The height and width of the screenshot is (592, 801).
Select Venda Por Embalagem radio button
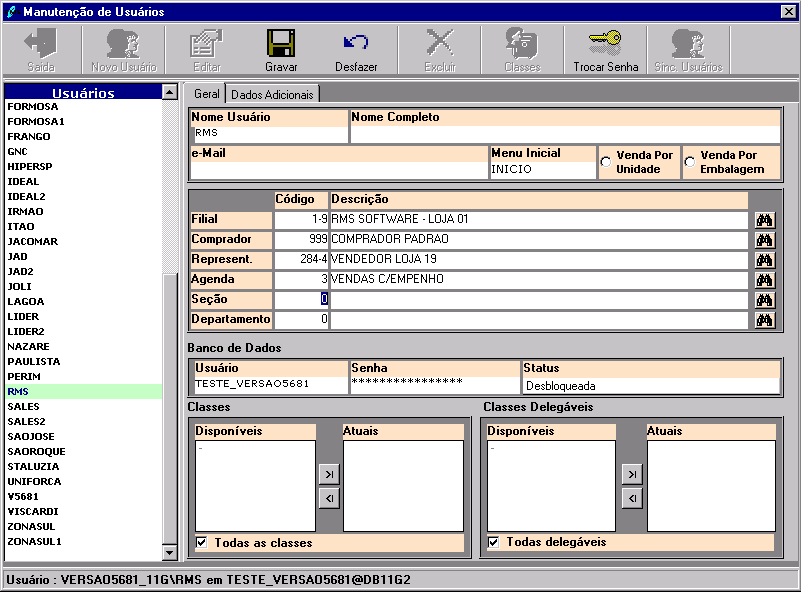coord(690,162)
